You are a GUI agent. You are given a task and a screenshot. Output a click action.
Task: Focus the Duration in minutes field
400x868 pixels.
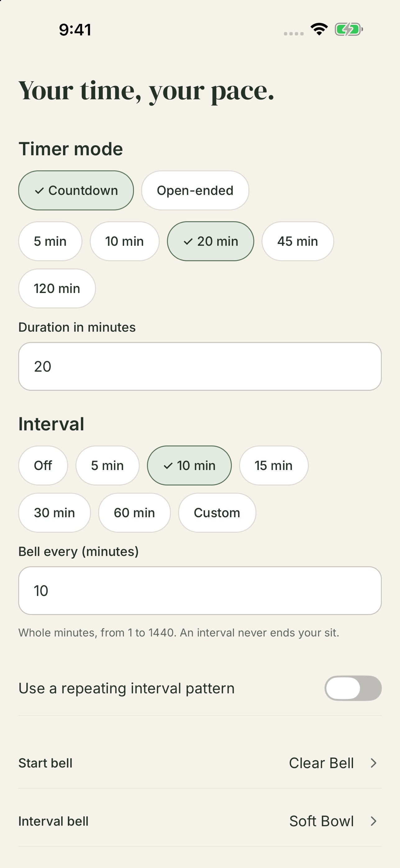pos(200,366)
